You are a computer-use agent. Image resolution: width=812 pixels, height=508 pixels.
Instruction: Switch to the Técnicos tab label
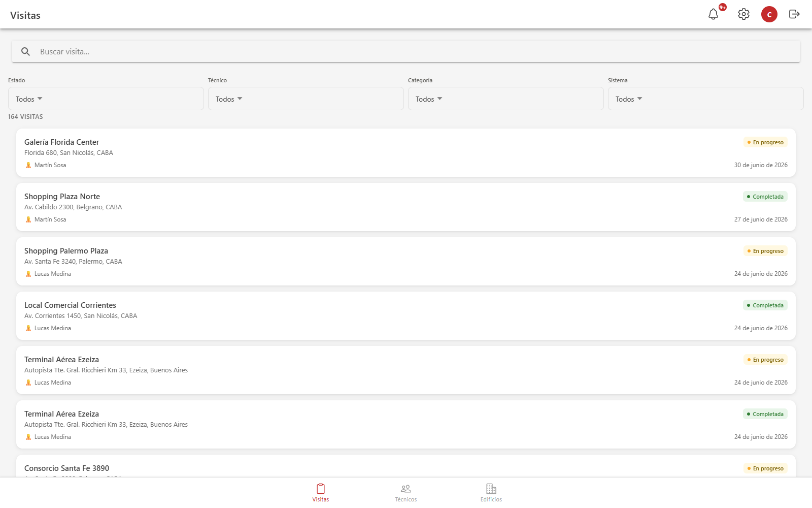coord(406,499)
